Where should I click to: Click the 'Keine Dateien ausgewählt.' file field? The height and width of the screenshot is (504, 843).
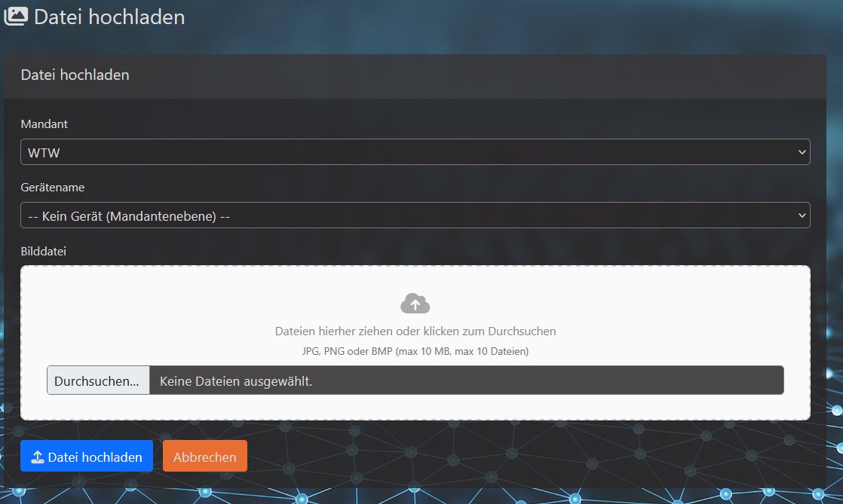[466, 380]
